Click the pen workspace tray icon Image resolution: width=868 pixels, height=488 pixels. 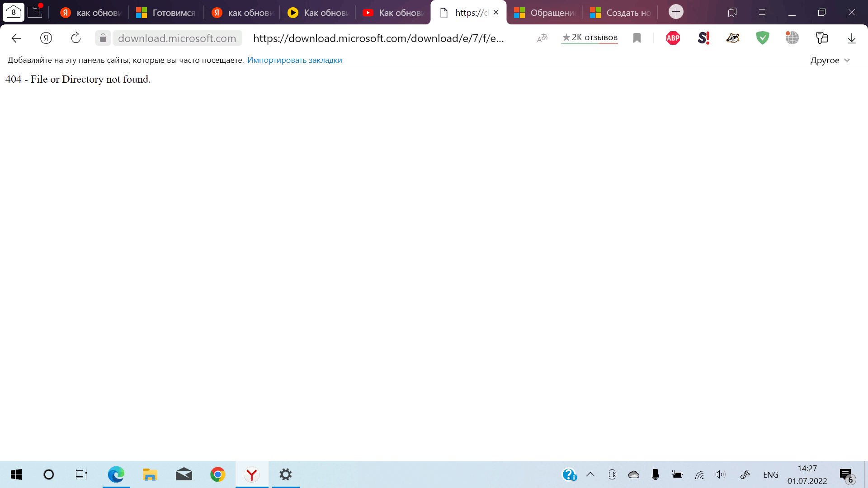point(745,474)
